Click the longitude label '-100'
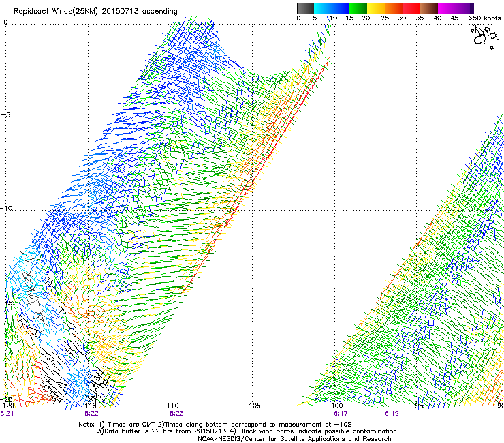 334,406
